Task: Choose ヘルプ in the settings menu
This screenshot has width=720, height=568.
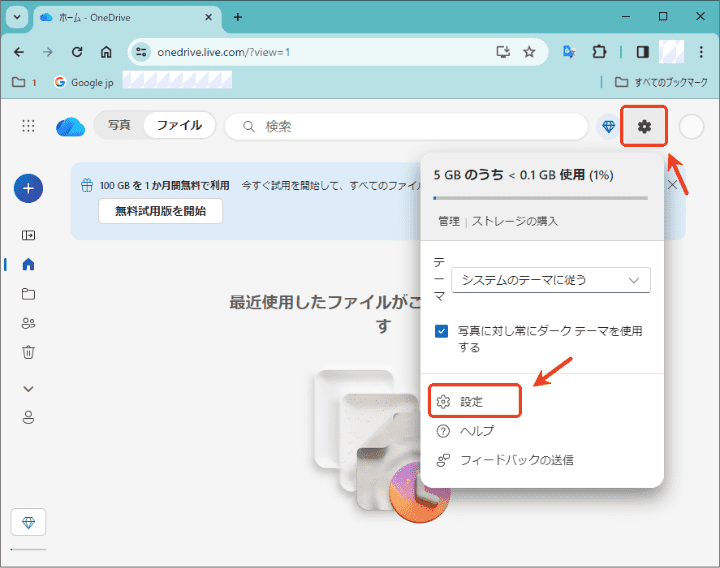Action: click(476, 431)
